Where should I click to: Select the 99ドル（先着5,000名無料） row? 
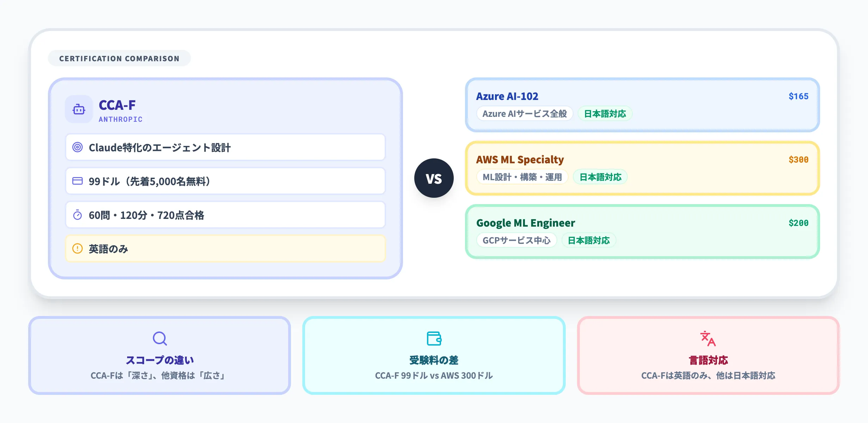(x=225, y=181)
